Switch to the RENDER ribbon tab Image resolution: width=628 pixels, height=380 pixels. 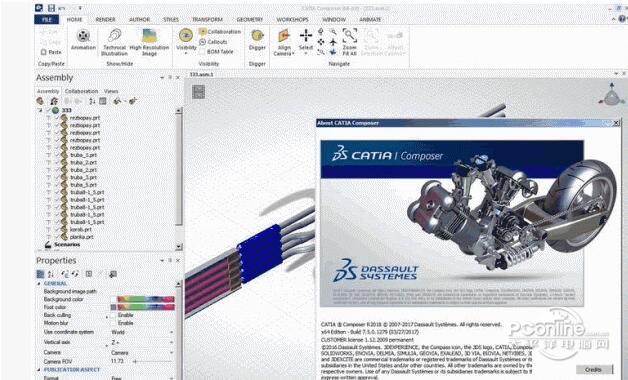click(x=105, y=19)
